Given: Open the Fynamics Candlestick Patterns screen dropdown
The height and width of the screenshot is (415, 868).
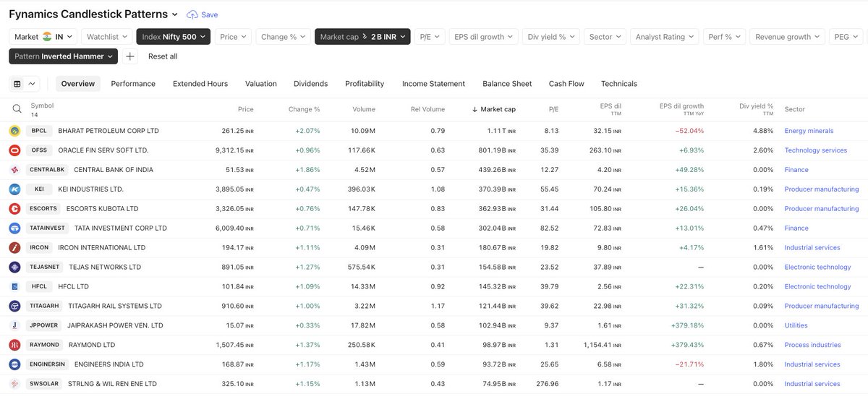Looking at the screenshot, I should [x=93, y=14].
